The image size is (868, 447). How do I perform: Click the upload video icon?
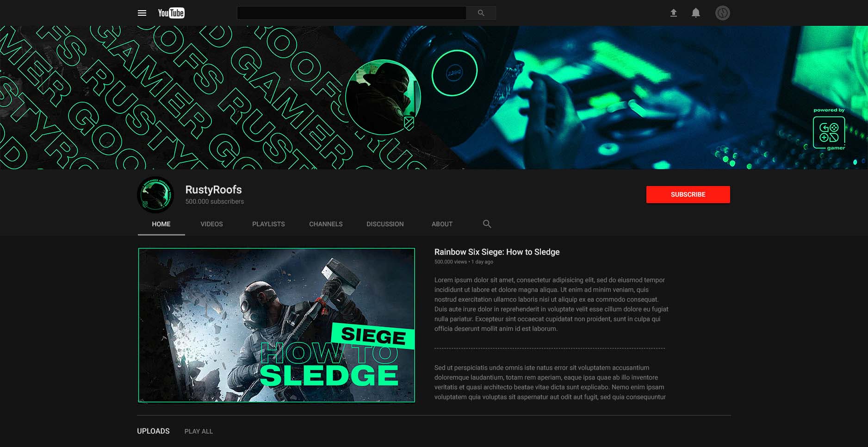[674, 13]
